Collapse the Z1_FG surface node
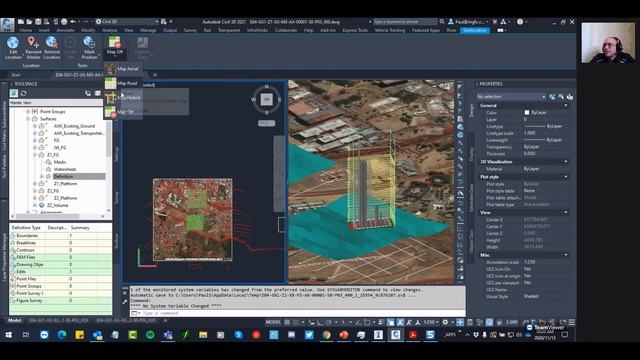Screen dimensions: 640x360 (35, 155)
